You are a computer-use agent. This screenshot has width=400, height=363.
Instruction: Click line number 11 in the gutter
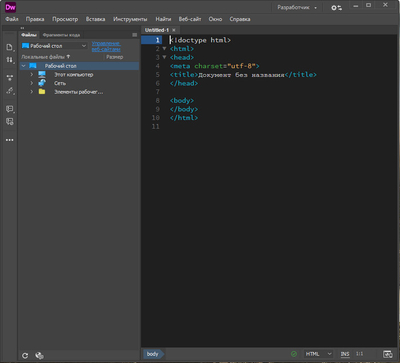pyautogui.click(x=156, y=127)
